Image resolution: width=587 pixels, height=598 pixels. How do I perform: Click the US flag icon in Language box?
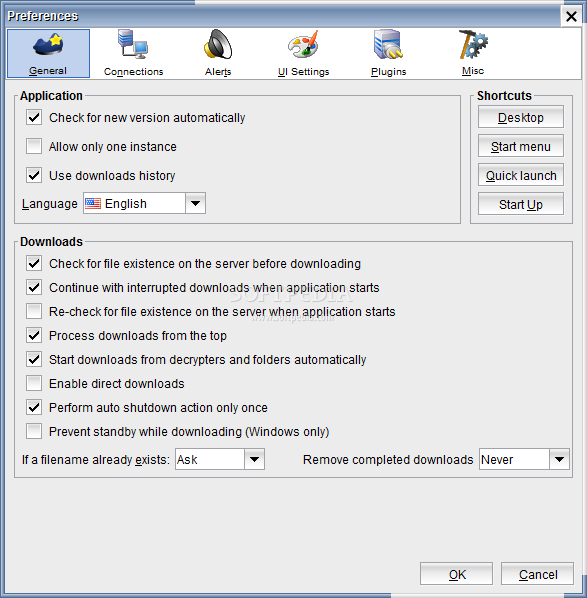point(93,204)
